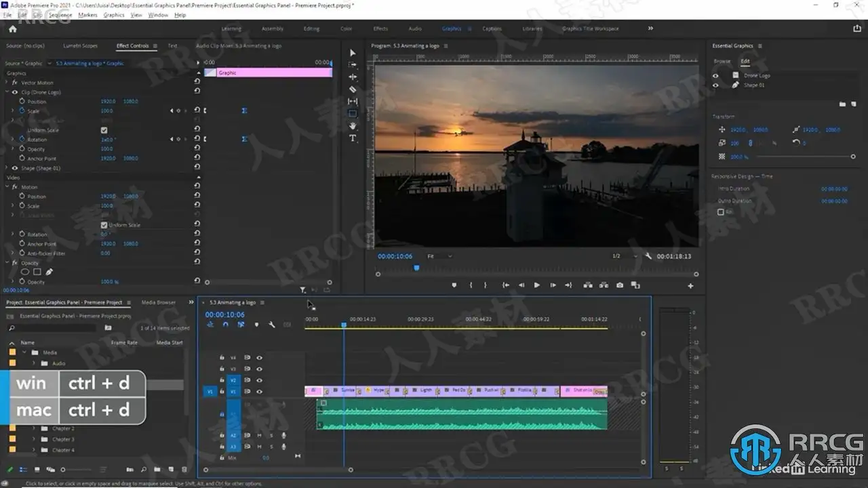
Task: Click Export Frame camera icon
Action: 620,285
